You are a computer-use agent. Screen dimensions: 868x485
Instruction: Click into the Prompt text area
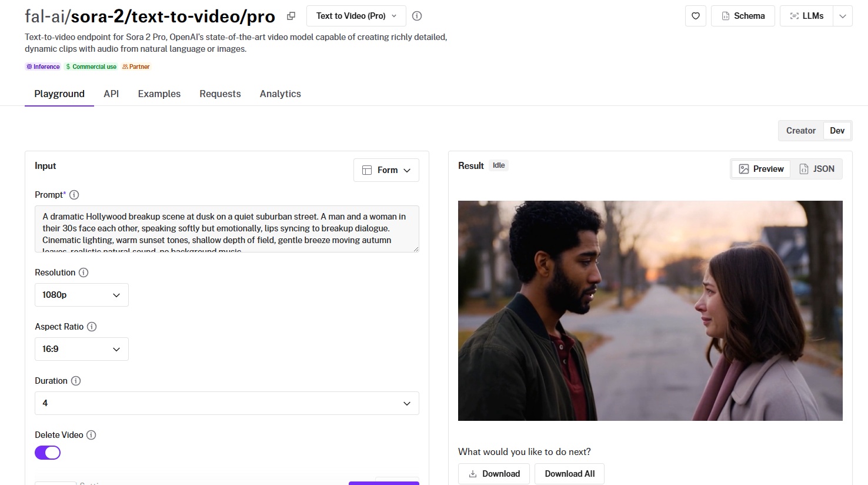point(226,229)
